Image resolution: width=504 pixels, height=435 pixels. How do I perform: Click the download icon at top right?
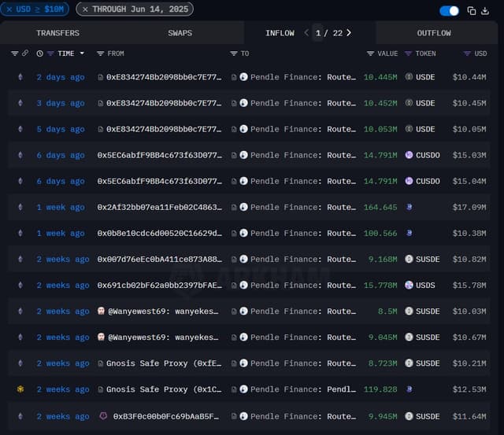click(x=485, y=11)
